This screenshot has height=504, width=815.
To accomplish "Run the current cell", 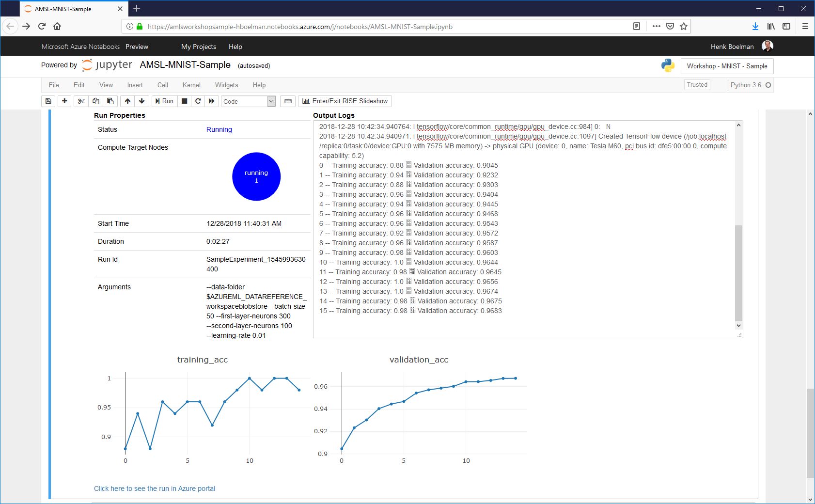I will pos(164,101).
